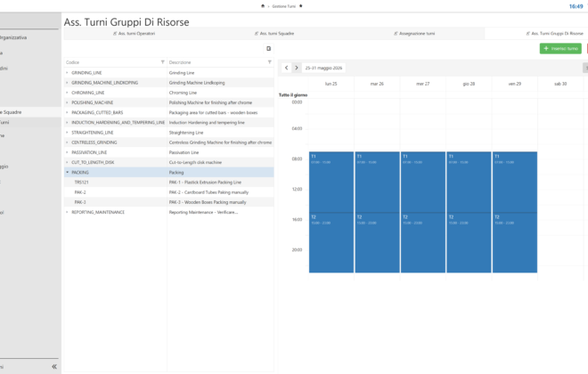Open the T1 shift on lun 25
This screenshot has height=374, width=588.
tap(331, 183)
